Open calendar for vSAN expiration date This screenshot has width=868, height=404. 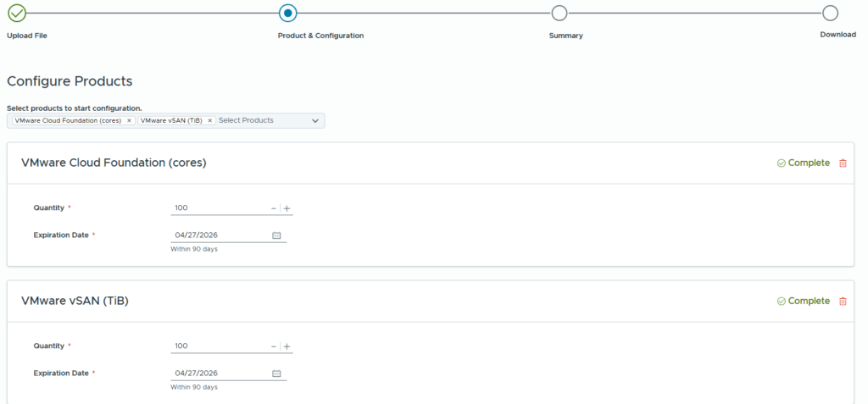click(x=276, y=374)
